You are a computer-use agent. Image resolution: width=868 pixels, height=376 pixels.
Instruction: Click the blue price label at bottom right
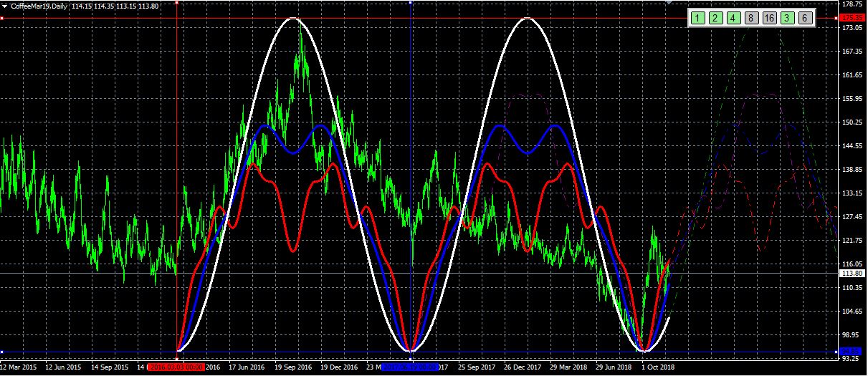(x=852, y=351)
